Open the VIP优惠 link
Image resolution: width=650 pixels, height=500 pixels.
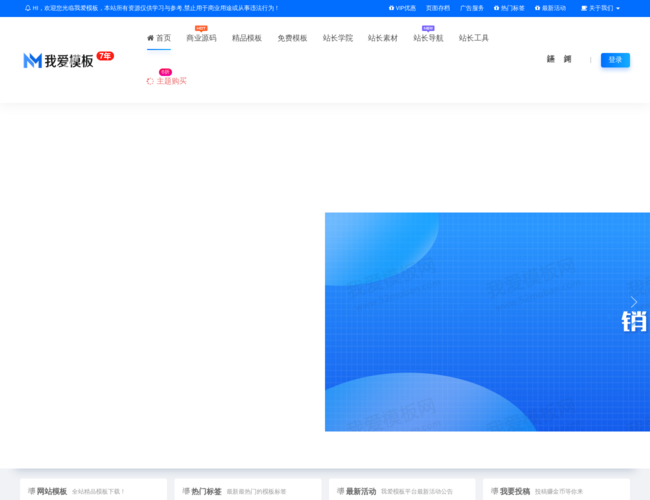[402, 8]
